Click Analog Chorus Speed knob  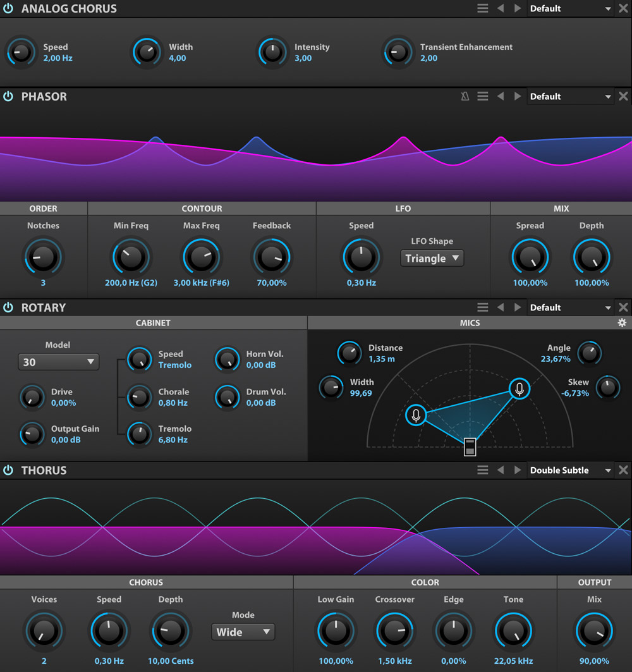[20, 52]
